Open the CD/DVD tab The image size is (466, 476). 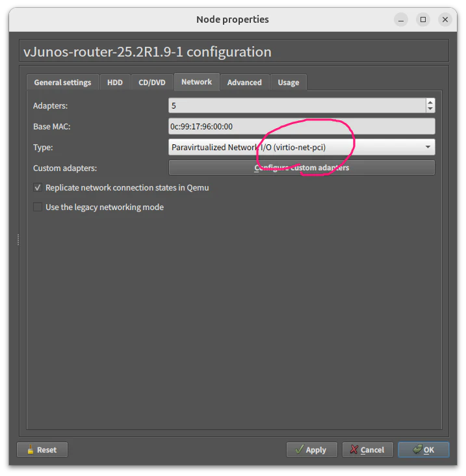152,83
